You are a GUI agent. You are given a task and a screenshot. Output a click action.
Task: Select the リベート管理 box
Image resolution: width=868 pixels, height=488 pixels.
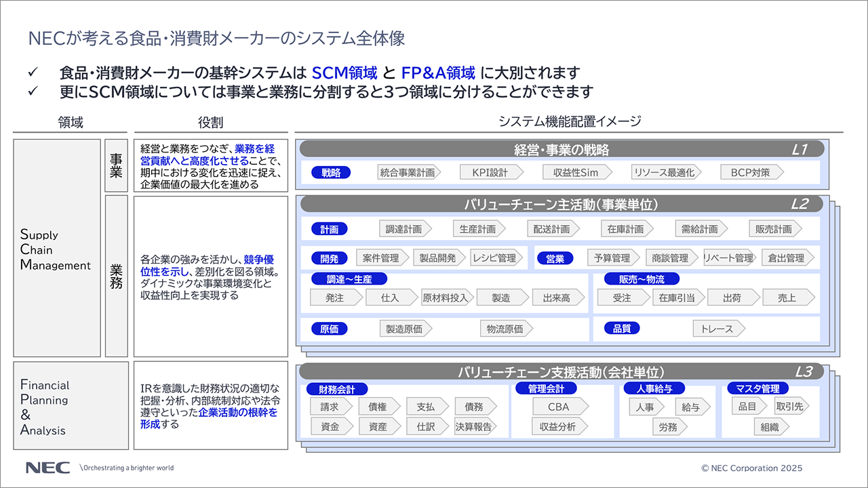729,258
